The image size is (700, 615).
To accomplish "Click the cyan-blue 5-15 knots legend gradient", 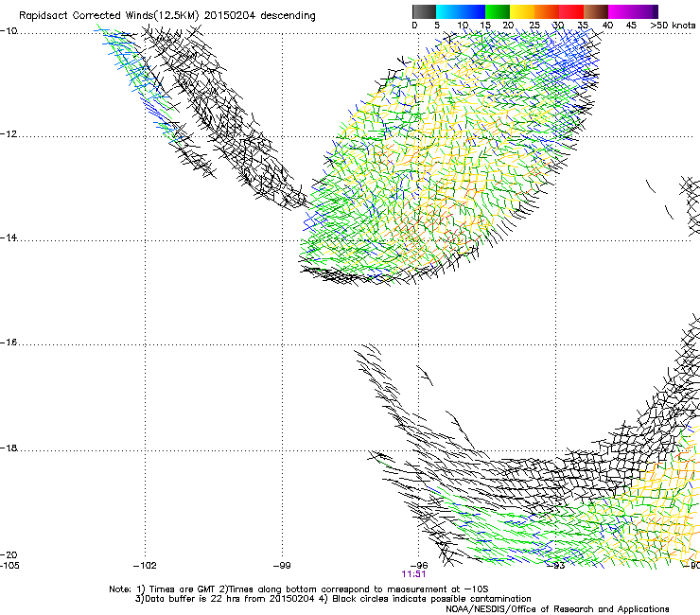I will pyautogui.click(x=461, y=11).
